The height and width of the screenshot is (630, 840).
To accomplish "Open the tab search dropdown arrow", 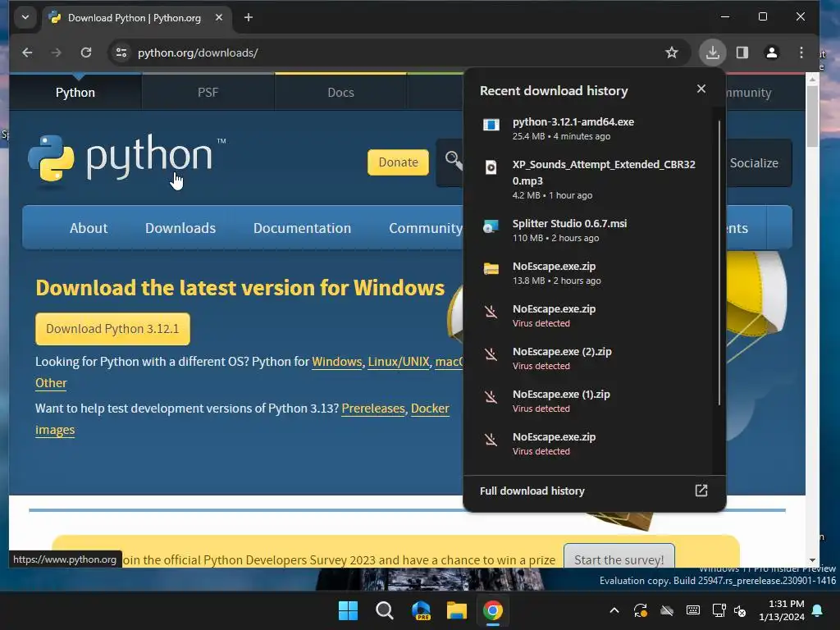I will pyautogui.click(x=25, y=18).
